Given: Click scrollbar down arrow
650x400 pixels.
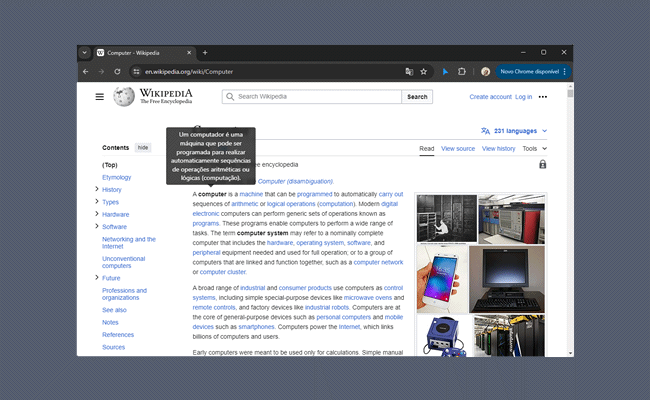Looking at the screenshot, I should (x=570, y=353).
